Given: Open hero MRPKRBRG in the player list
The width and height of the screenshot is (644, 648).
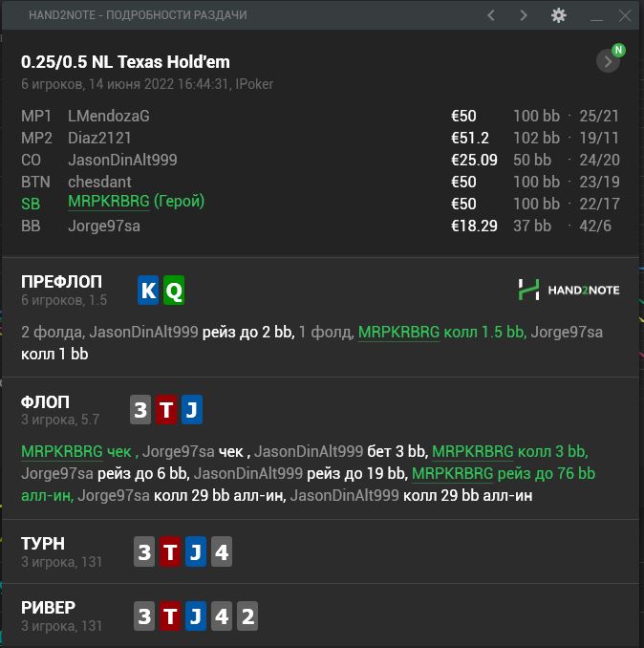Looking at the screenshot, I should click(x=108, y=202).
